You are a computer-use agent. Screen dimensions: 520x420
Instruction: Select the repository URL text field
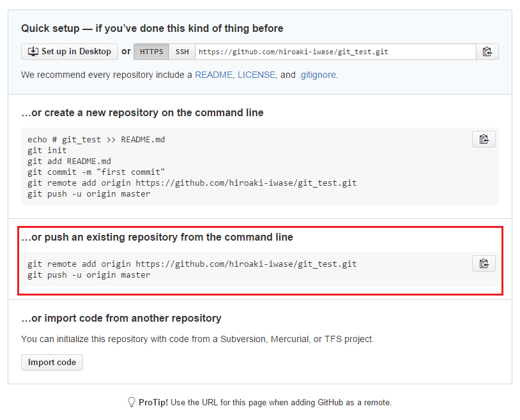pyautogui.click(x=335, y=52)
